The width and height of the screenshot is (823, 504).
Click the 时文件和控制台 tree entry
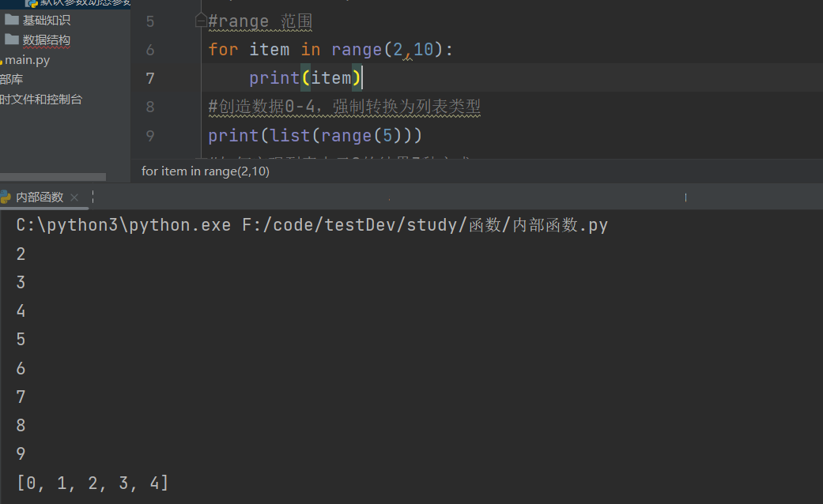pos(41,100)
